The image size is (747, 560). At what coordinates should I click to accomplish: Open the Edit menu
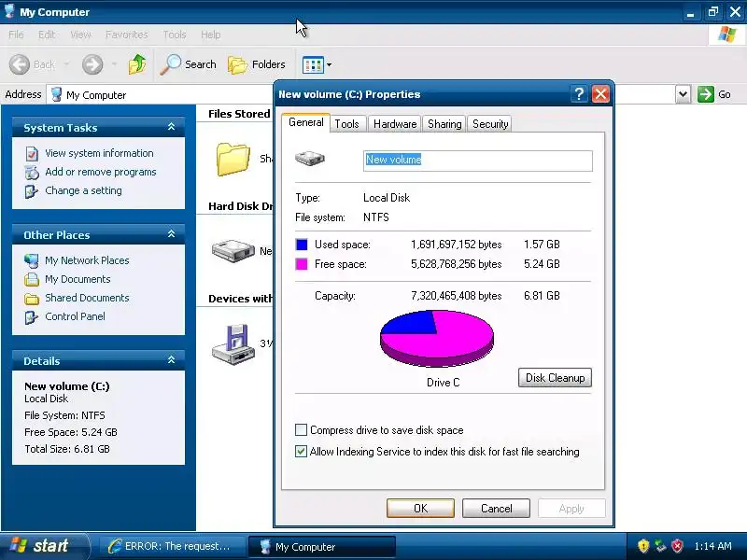pos(46,35)
